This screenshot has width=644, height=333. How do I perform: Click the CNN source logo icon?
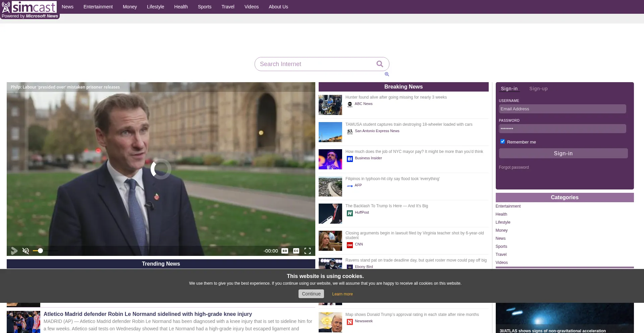point(350,245)
